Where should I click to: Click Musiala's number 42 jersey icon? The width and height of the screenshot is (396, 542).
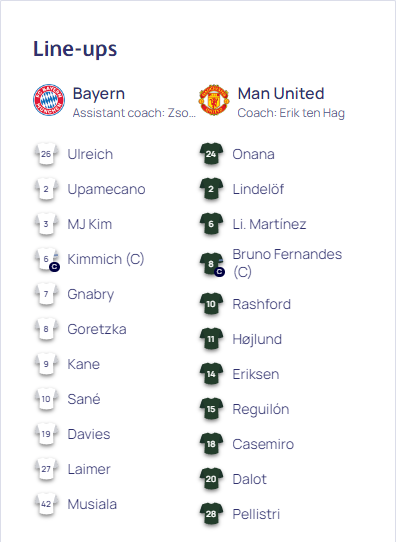pyautogui.click(x=46, y=504)
